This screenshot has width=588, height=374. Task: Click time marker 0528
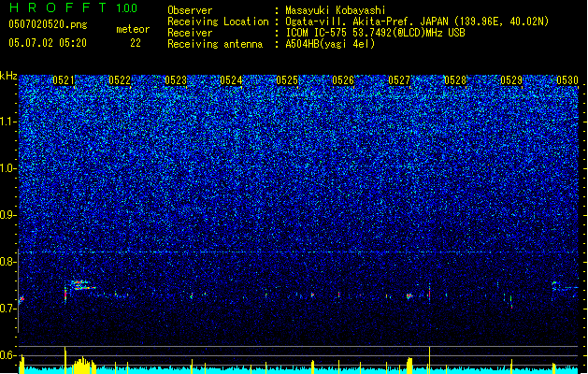click(455, 80)
